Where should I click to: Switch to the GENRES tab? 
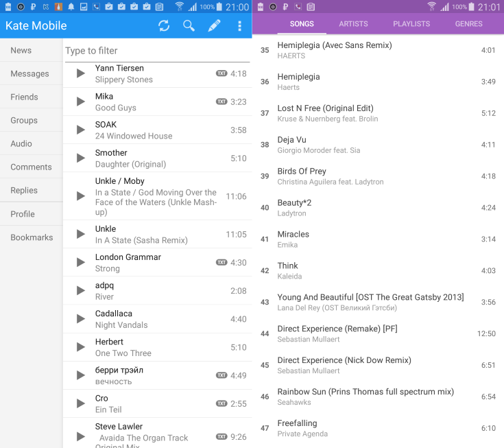click(468, 24)
